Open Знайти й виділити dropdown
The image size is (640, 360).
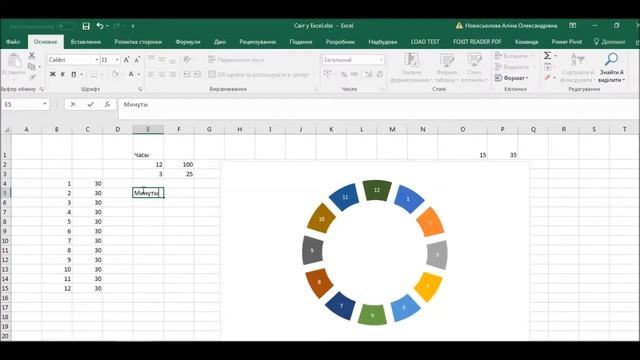(611, 68)
